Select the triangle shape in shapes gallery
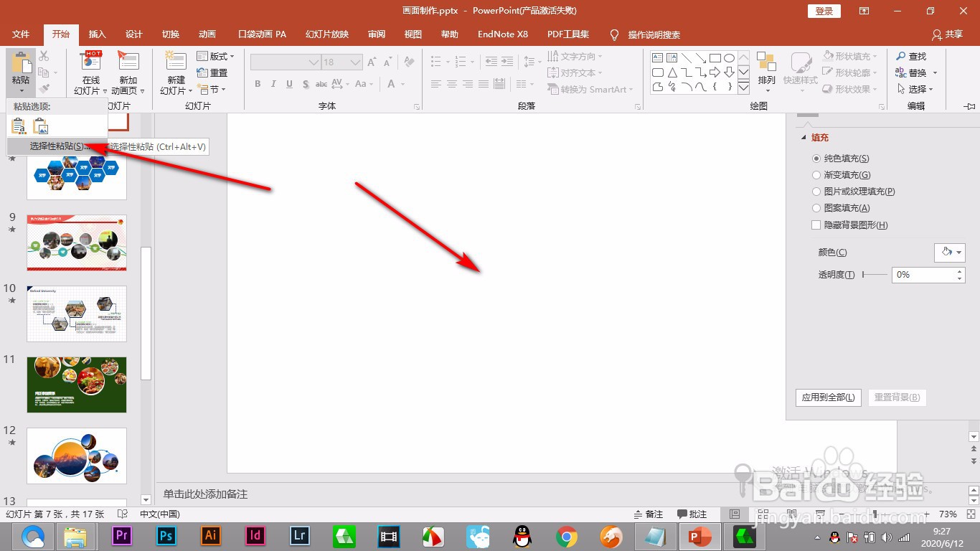Screen dimensions: 980x551 point(672,72)
